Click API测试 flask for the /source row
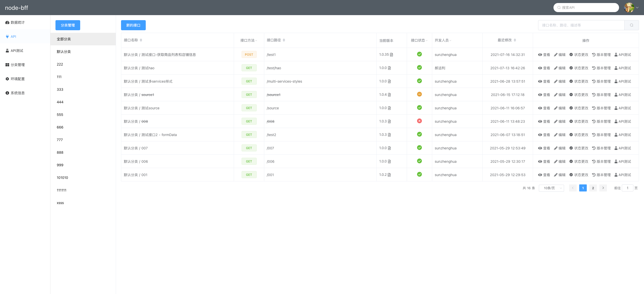Viewport: 644px width, 294px height. point(623,108)
